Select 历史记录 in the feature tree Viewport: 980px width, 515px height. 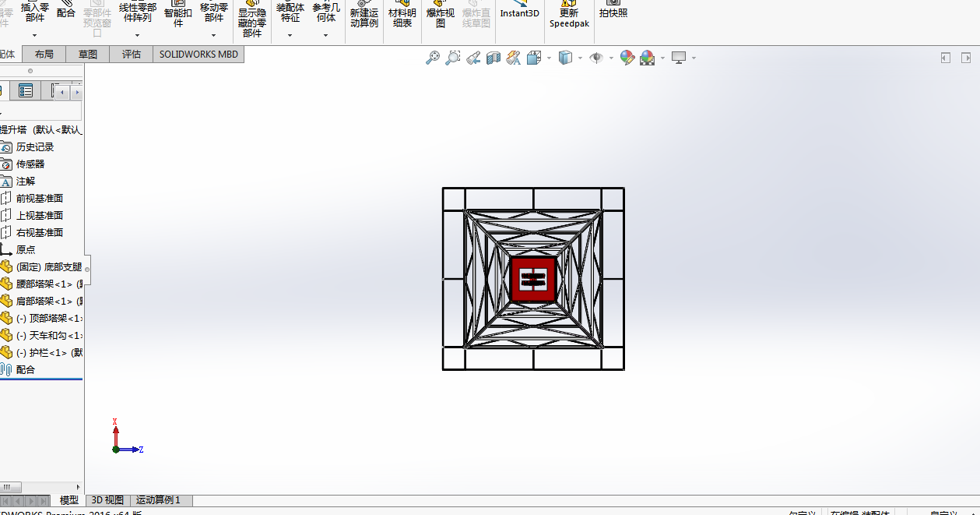pyautogui.click(x=35, y=147)
